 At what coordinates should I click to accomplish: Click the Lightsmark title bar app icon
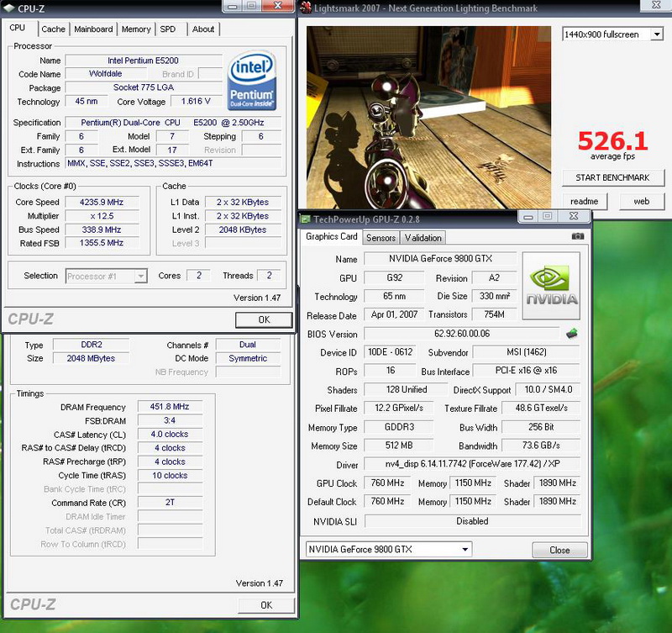coord(306,8)
